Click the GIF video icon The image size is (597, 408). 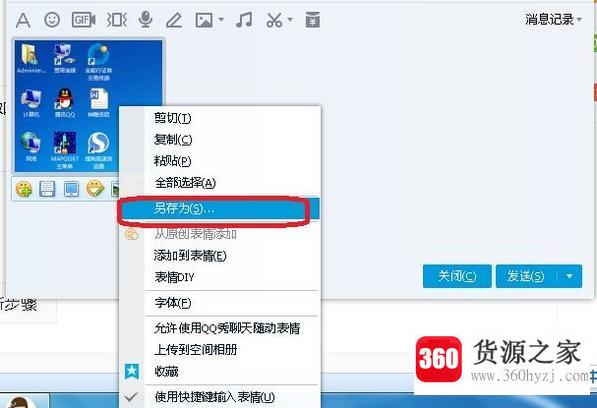coord(83,19)
